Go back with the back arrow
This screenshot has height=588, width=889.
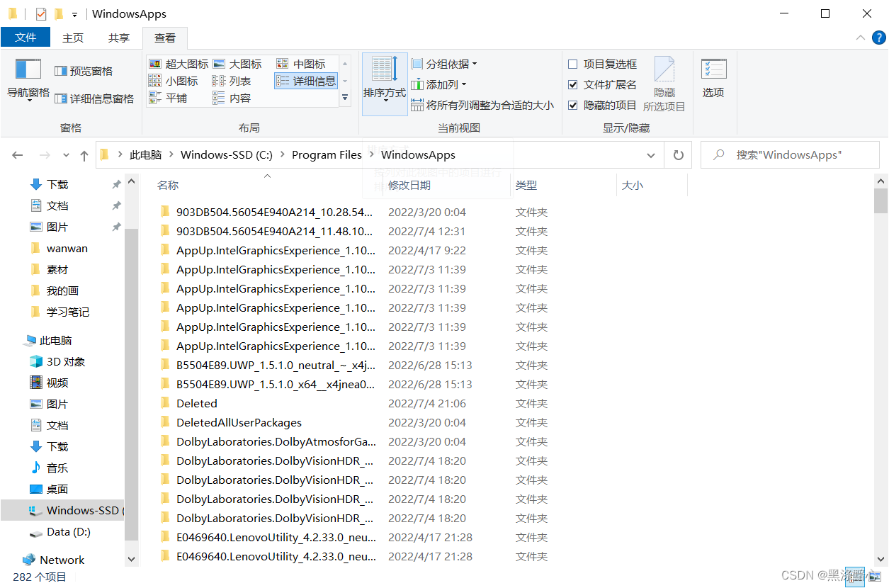[x=18, y=155]
